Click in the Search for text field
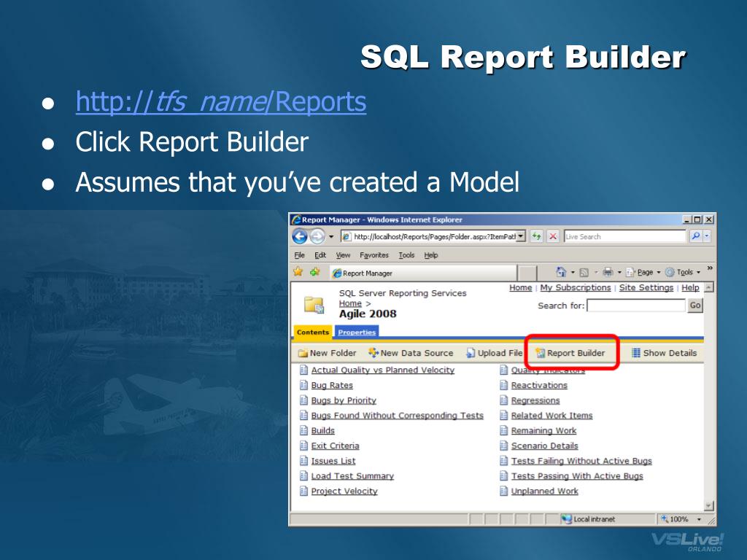Image resolution: width=747 pixels, height=560 pixels. click(636, 306)
